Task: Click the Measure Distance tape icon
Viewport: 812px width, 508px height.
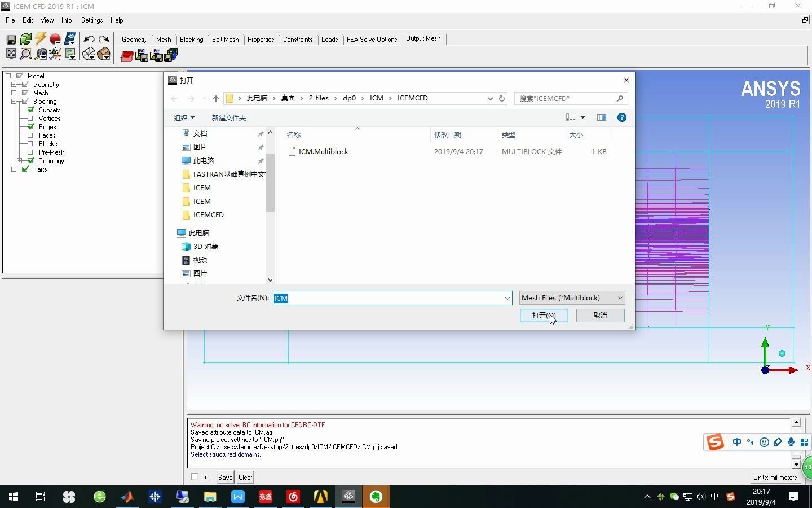Action: point(41,54)
